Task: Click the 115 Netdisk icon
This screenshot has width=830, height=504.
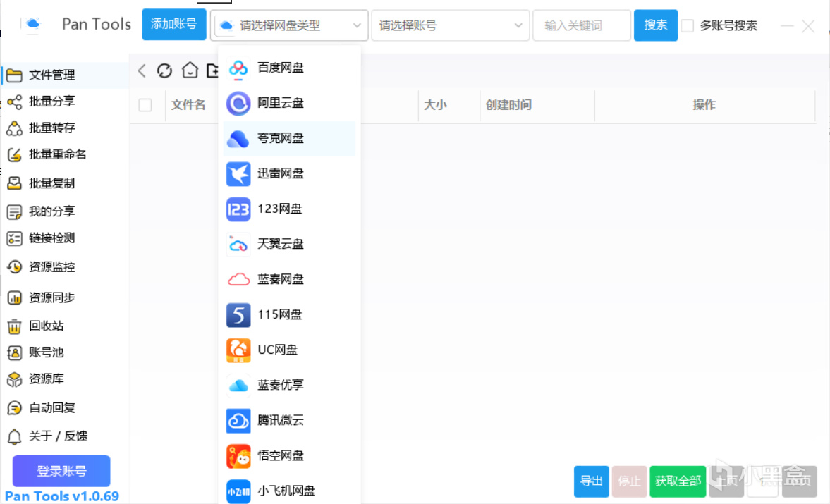Action: click(x=238, y=315)
